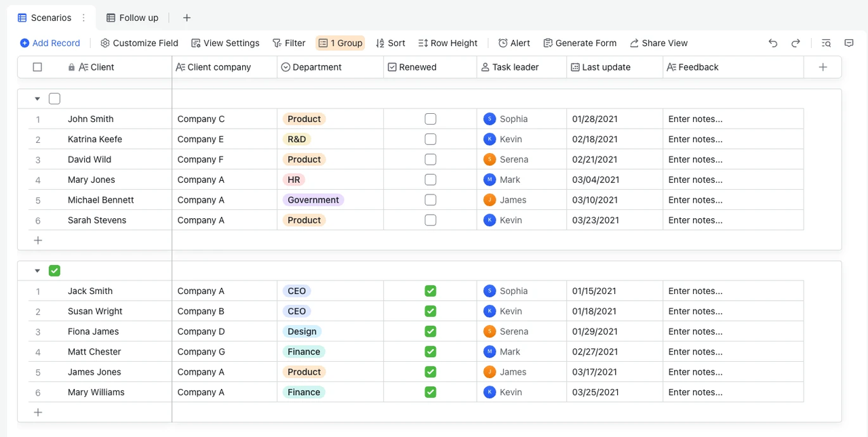This screenshot has height=437, width=868.
Task: Open Customize Field settings
Action: tap(139, 43)
